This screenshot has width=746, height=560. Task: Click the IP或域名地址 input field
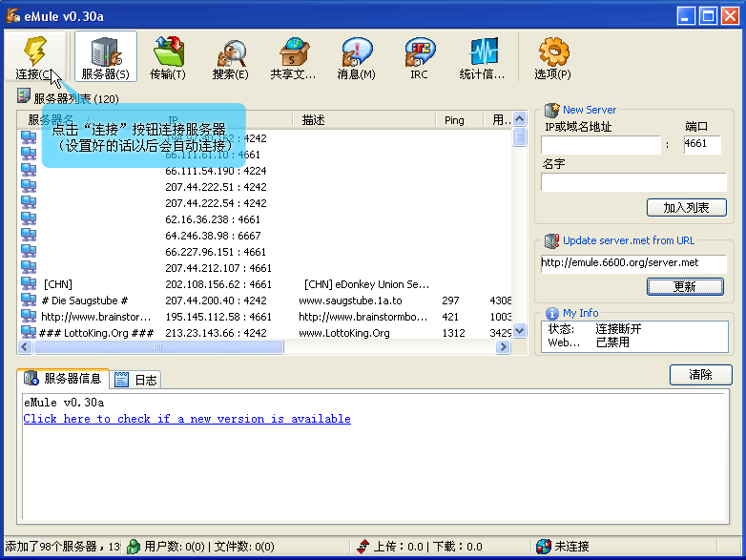[x=601, y=145]
